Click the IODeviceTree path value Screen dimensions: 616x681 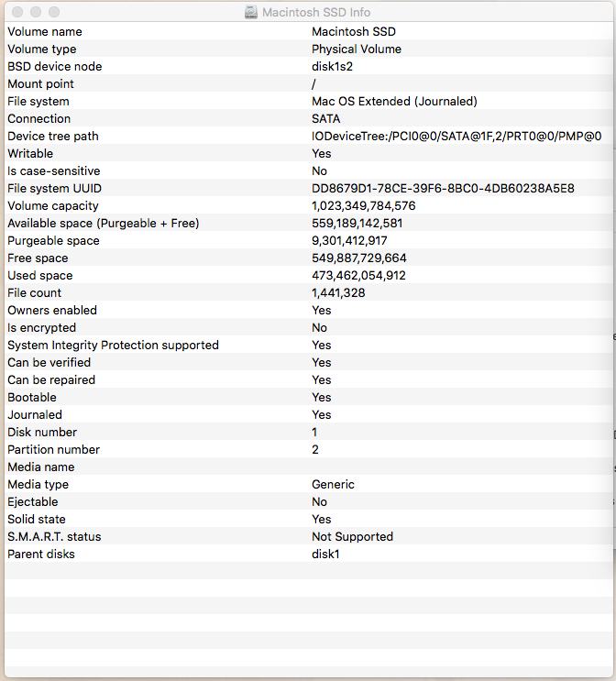pyautogui.click(x=456, y=136)
